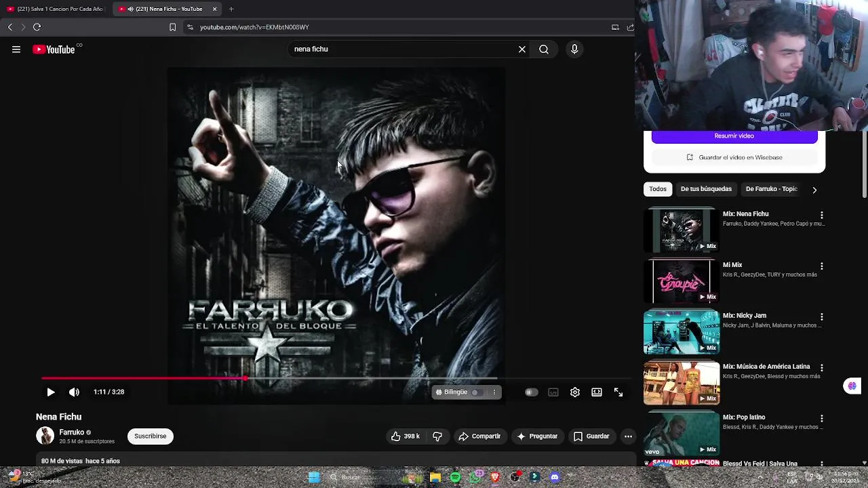Open the YouTube guide hamburger menu
The width and height of the screenshot is (868, 488).
point(16,49)
